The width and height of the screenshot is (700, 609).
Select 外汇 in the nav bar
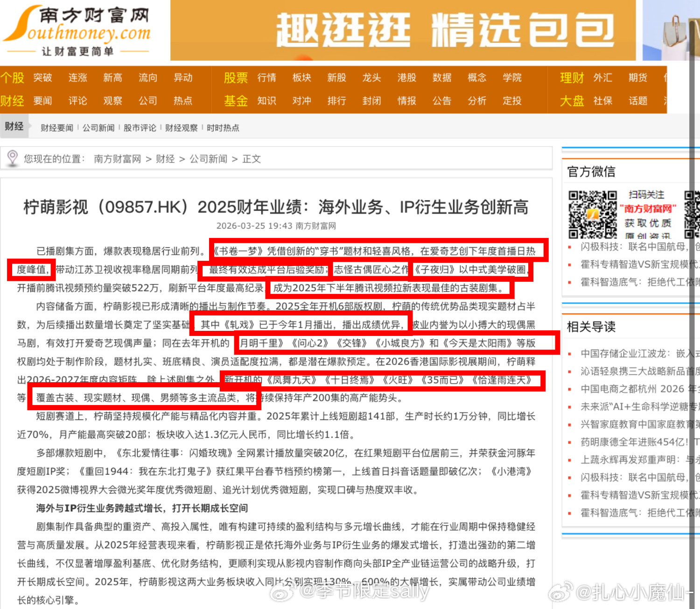[x=602, y=77]
